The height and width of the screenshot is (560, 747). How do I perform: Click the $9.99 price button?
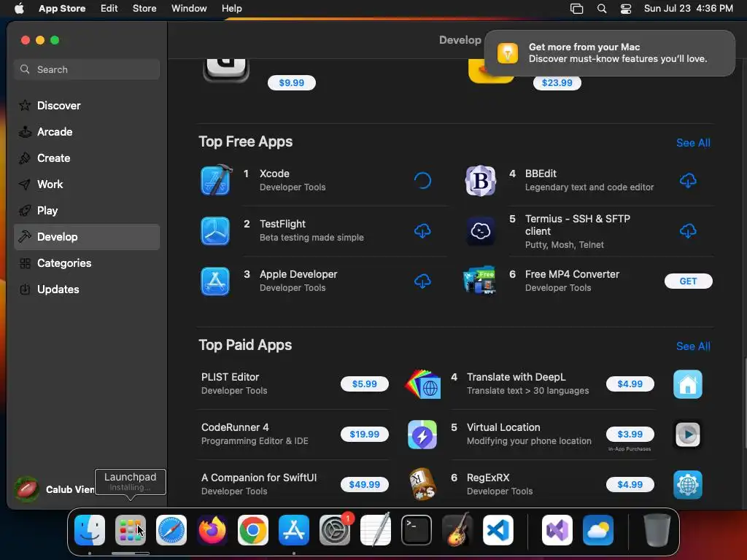coord(292,83)
